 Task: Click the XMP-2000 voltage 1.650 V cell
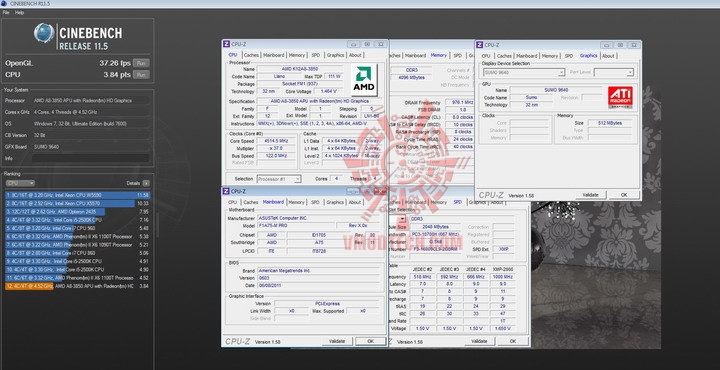click(503, 329)
